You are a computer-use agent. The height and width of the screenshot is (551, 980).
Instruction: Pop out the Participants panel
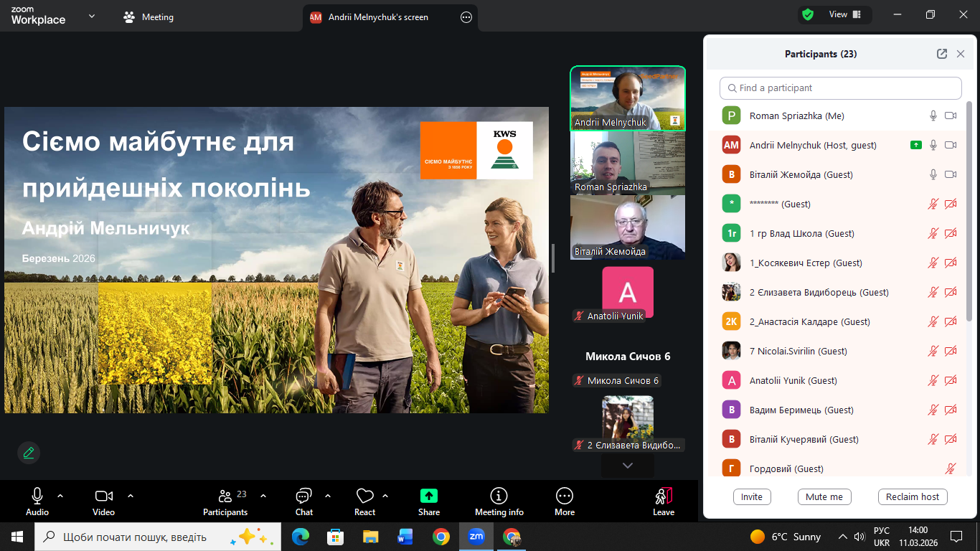click(x=942, y=54)
